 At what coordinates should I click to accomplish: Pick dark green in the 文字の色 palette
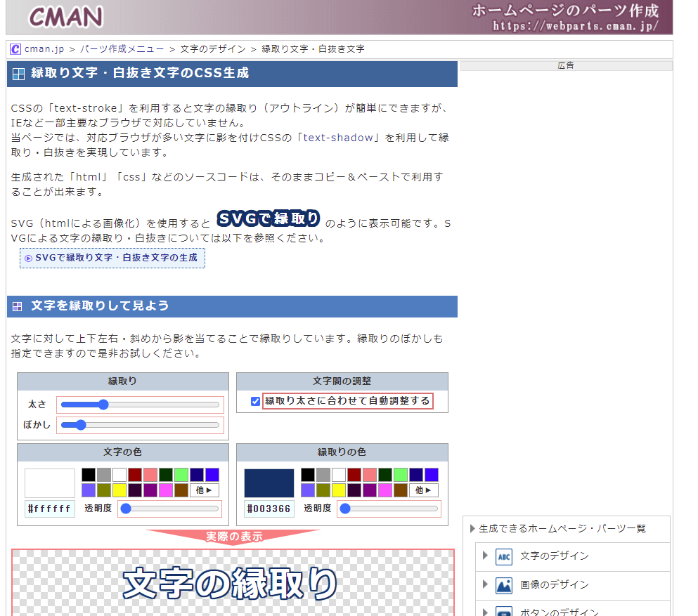166,475
